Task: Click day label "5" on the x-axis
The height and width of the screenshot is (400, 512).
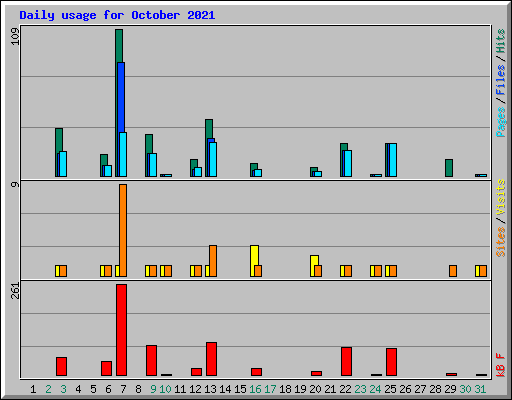Action: pos(93,389)
